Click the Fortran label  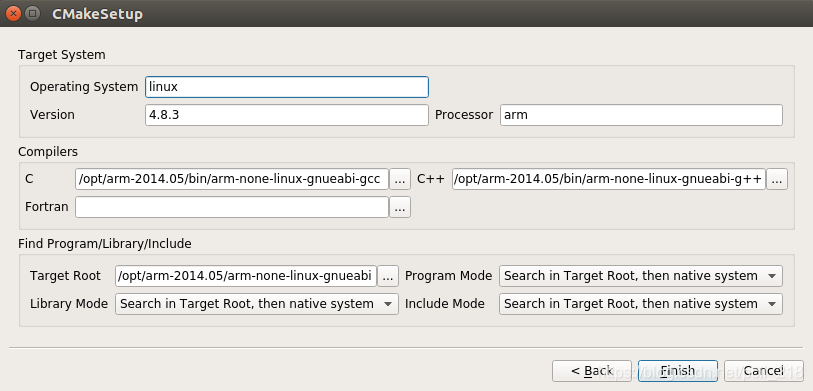(x=47, y=207)
